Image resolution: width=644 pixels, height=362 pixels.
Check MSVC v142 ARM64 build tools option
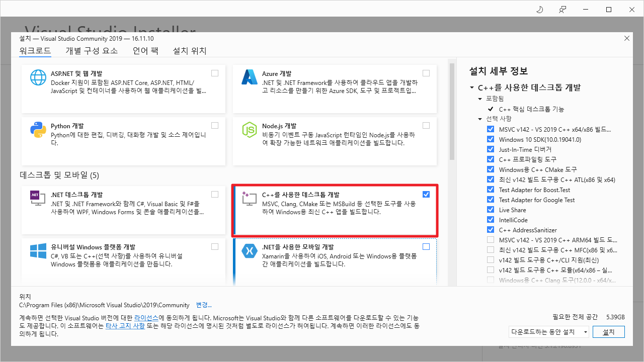(x=491, y=240)
